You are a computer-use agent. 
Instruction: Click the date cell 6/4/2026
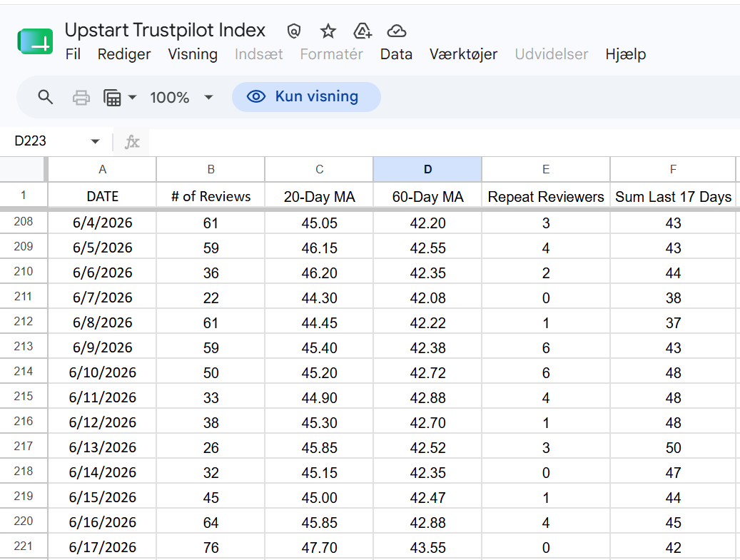point(103,223)
